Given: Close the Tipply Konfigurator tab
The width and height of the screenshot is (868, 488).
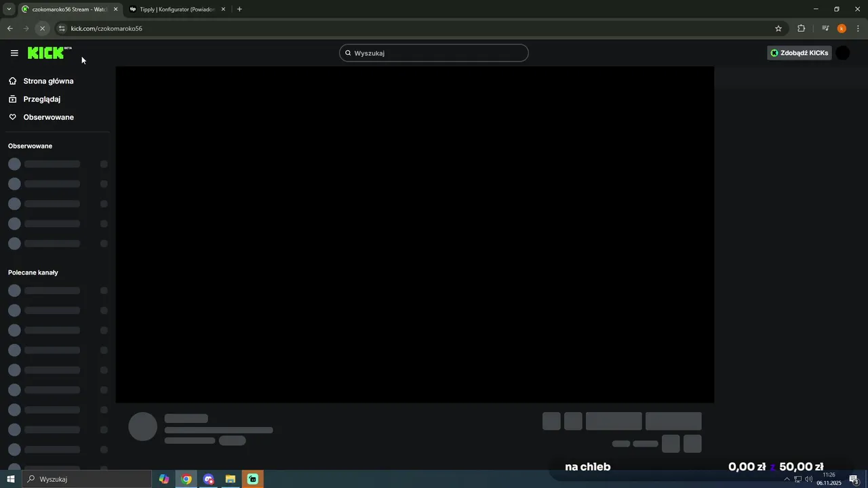Looking at the screenshot, I should point(223,9).
